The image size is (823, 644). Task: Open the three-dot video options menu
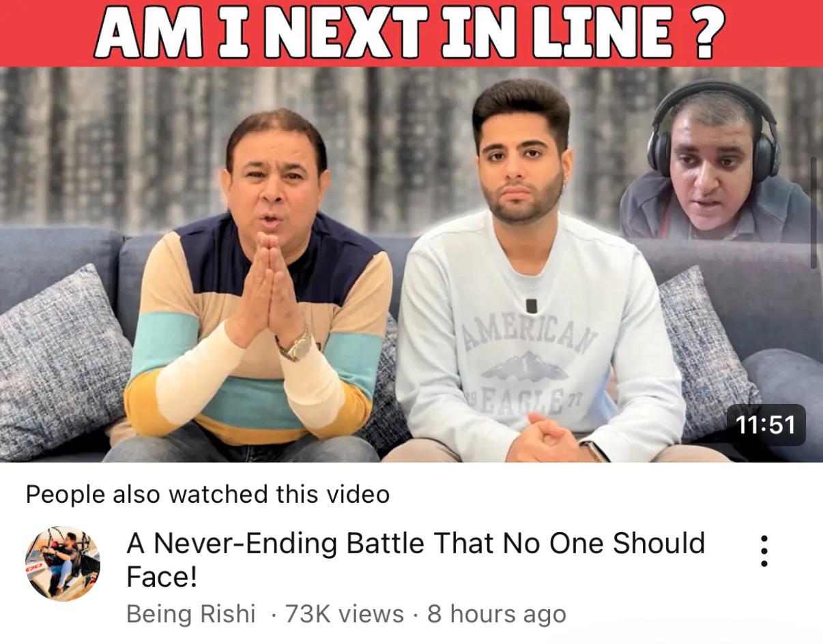764,551
